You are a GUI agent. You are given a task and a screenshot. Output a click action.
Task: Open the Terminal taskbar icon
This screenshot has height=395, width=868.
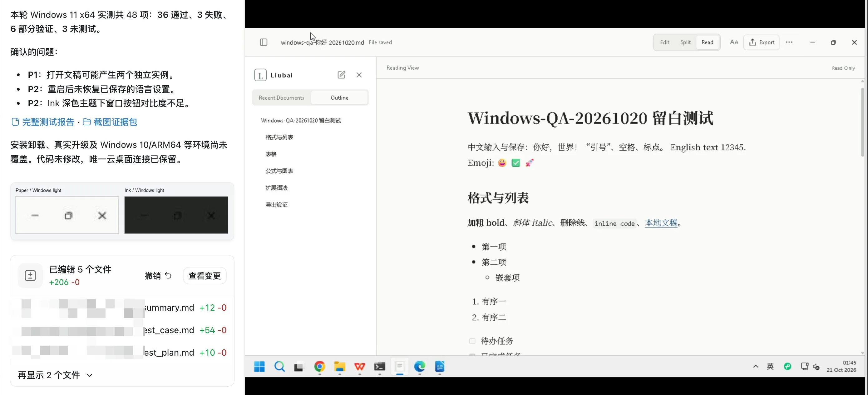point(380,366)
